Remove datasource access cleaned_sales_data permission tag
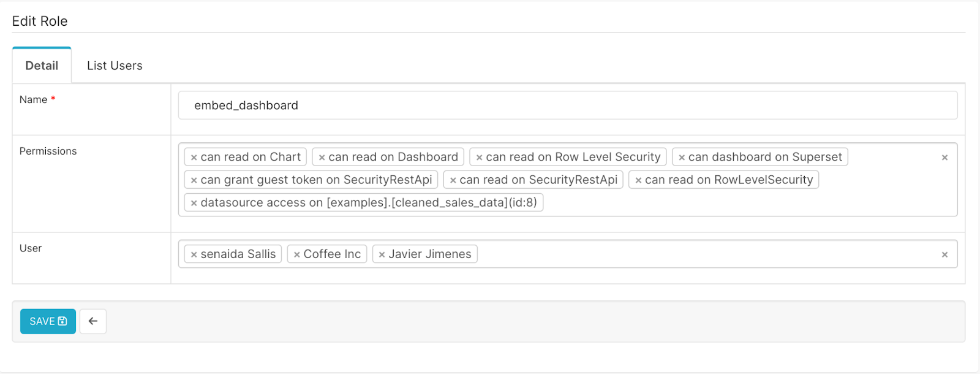Screen dimensions: 980x374 (194, 203)
